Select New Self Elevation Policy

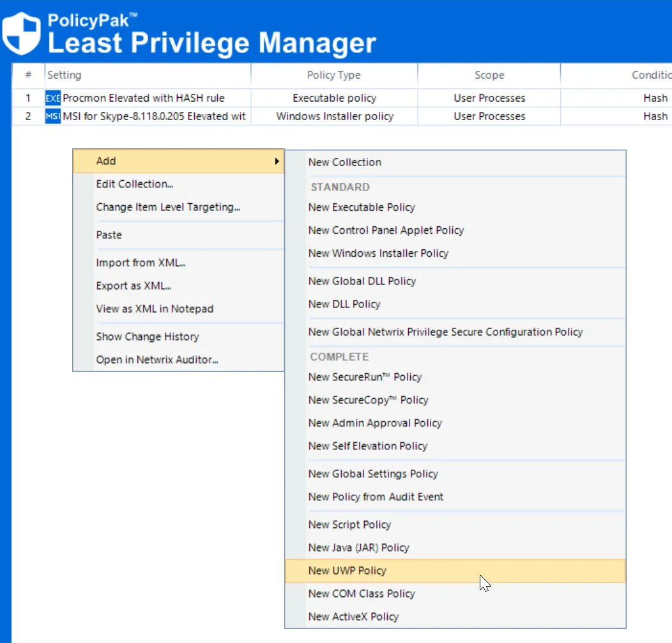tap(369, 445)
